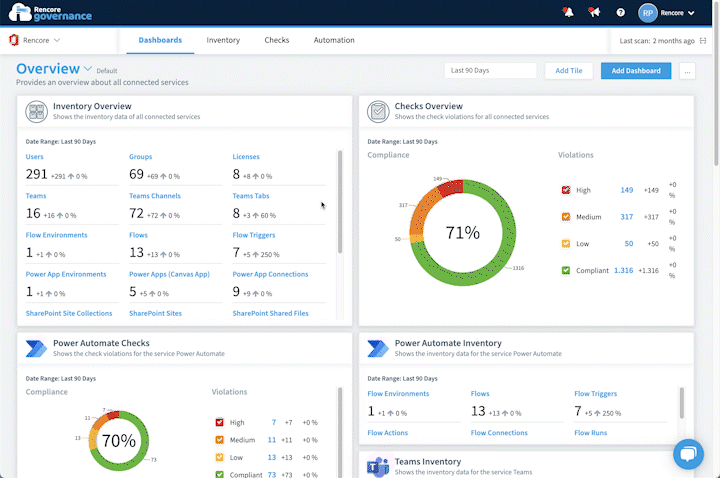Open the help question mark icon

click(620, 13)
